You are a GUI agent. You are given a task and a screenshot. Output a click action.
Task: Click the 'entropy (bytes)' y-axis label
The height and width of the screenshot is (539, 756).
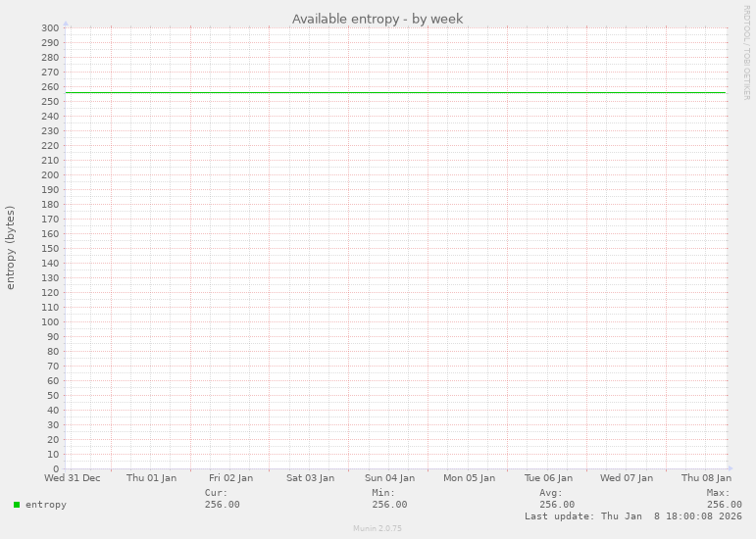click(10, 248)
